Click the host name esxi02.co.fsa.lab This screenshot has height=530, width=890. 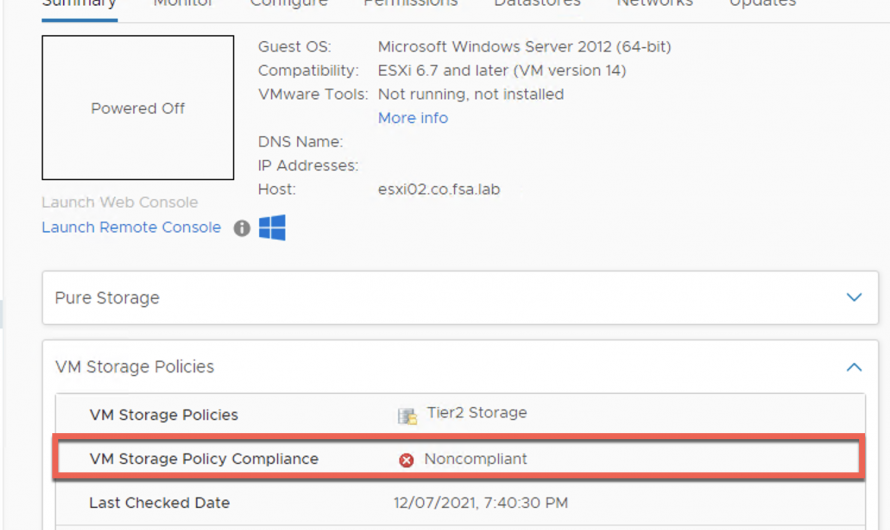(x=438, y=189)
